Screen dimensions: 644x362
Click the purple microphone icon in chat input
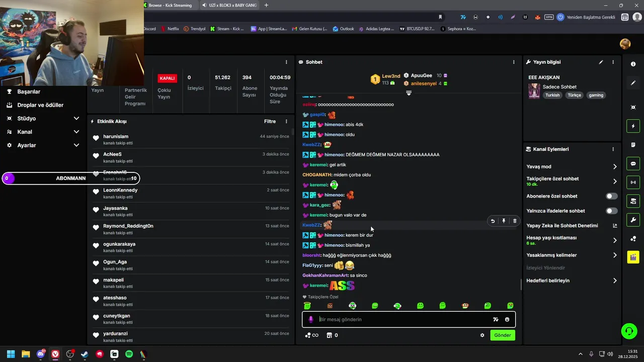310,319
